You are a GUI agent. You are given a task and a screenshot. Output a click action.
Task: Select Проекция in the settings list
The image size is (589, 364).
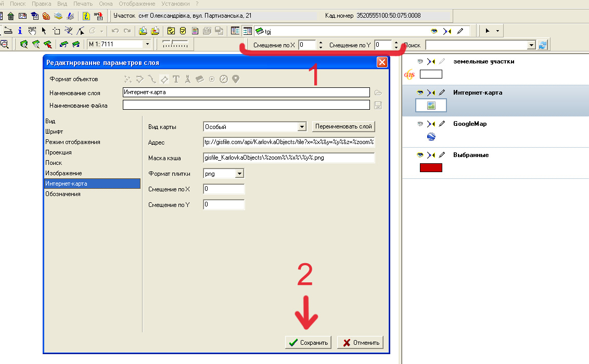coord(58,152)
